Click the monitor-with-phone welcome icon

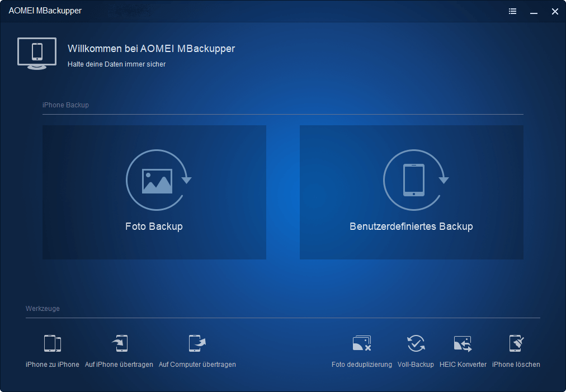click(37, 54)
